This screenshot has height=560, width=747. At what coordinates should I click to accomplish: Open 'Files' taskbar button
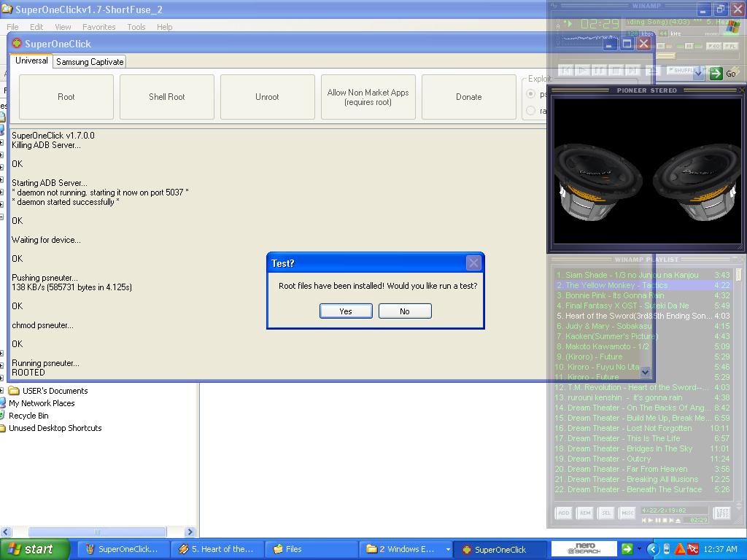coord(310,549)
